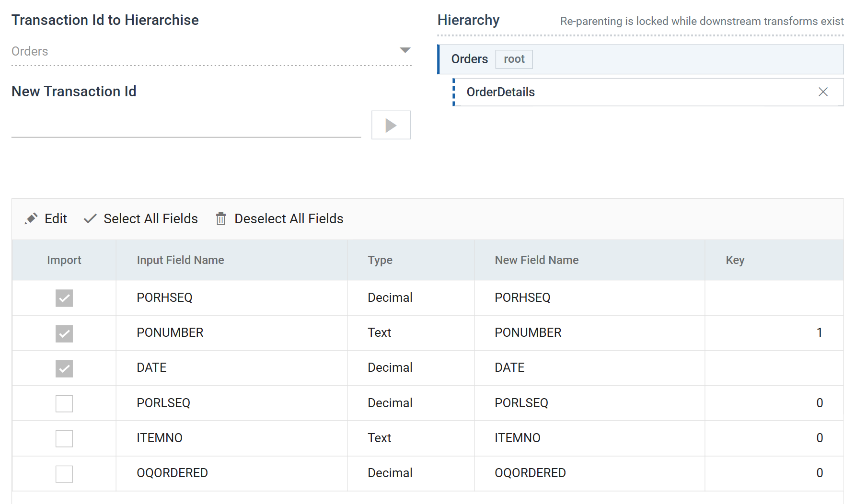Click the Edit toolbar label

point(56,219)
